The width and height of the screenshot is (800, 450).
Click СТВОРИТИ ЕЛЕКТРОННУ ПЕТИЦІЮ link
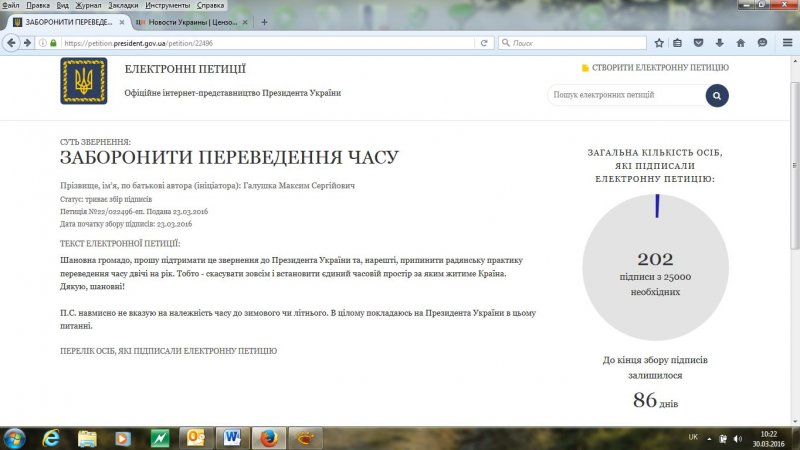(x=655, y=68)
